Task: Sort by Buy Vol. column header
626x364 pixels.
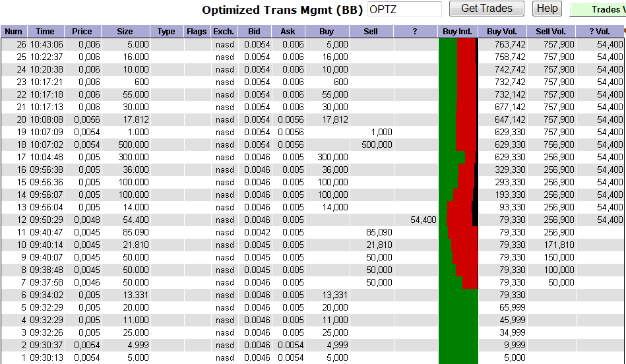Action: (x=502, y=32)
